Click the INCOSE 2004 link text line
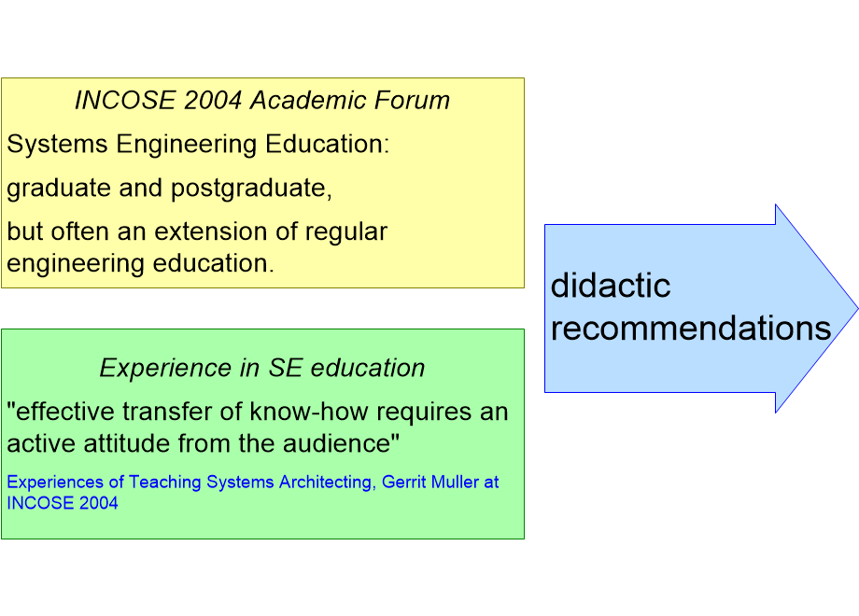 [63, 503]
